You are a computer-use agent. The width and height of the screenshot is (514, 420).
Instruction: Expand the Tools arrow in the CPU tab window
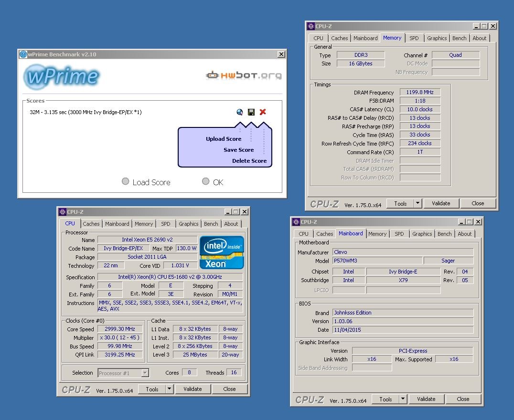pos(169,389)
